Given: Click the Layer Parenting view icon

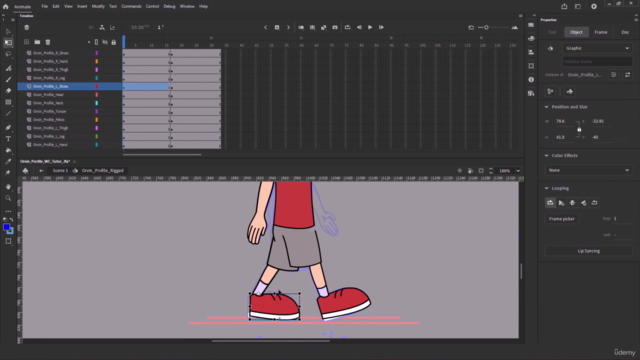Looking at the screenshot, I should coord(102,27).
